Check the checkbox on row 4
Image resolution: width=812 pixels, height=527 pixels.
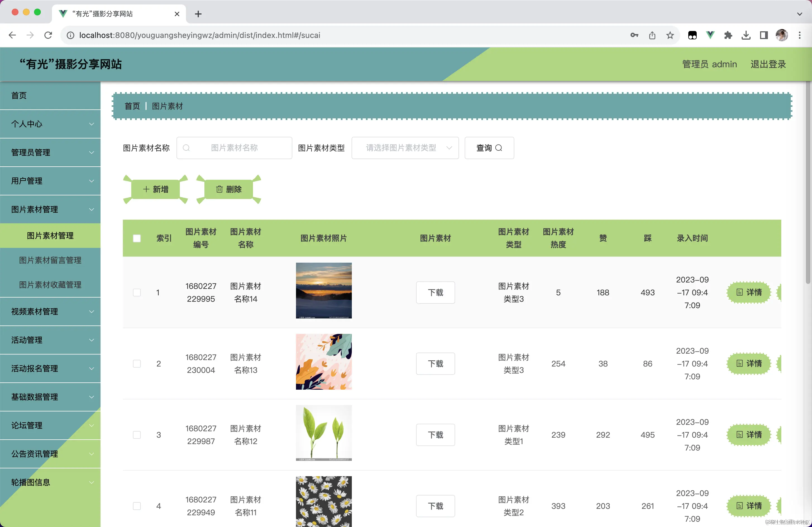(137, 506)
